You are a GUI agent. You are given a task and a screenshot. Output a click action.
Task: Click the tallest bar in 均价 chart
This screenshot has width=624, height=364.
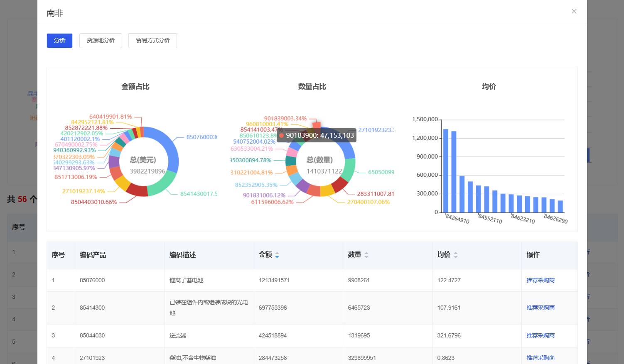click(445, 171)
